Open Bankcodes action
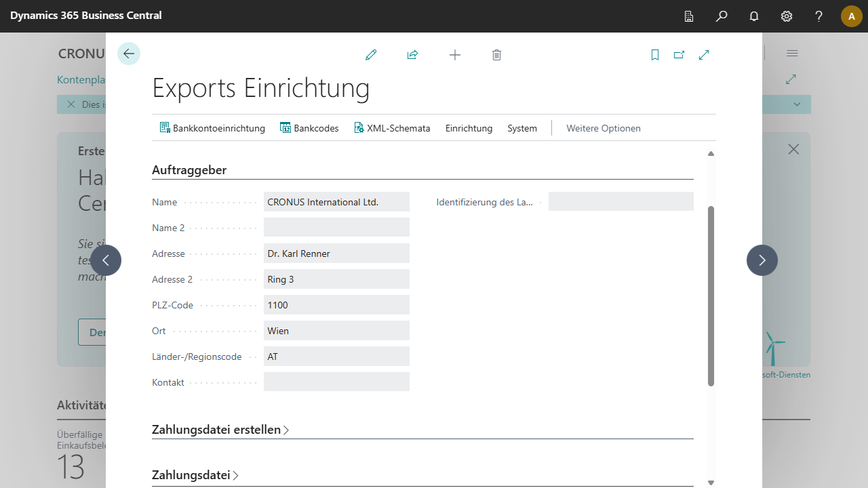The image size is (868, 488). point(309,128)
